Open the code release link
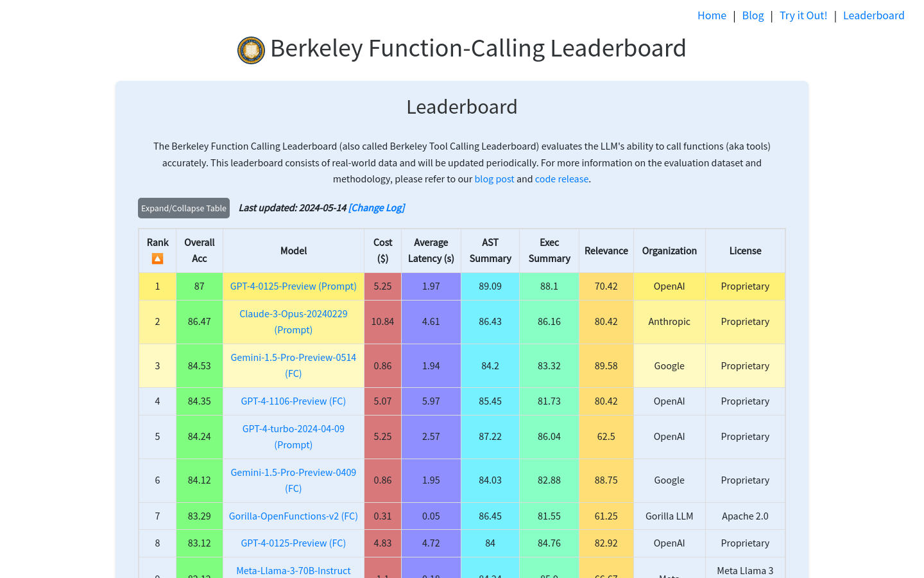Viewport: 924px width, 578px height. coord(561,179)
